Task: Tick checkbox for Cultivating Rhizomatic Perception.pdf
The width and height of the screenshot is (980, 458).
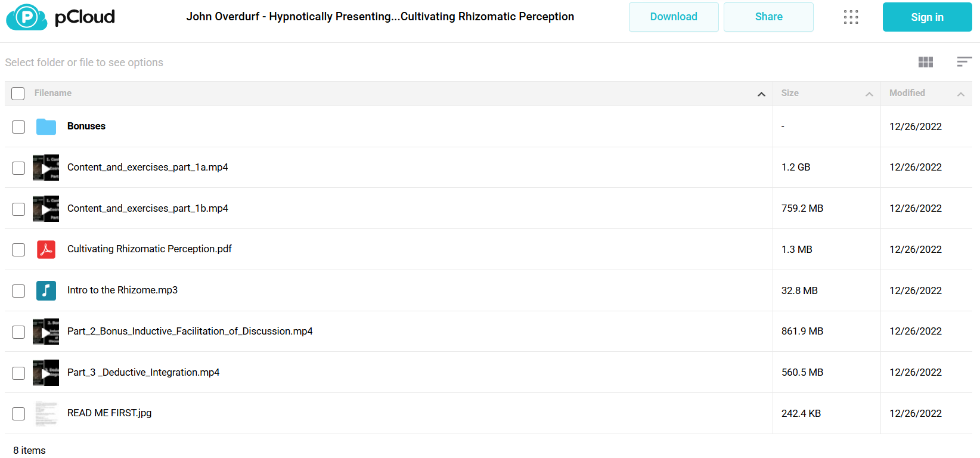Action: click(18, 250)
